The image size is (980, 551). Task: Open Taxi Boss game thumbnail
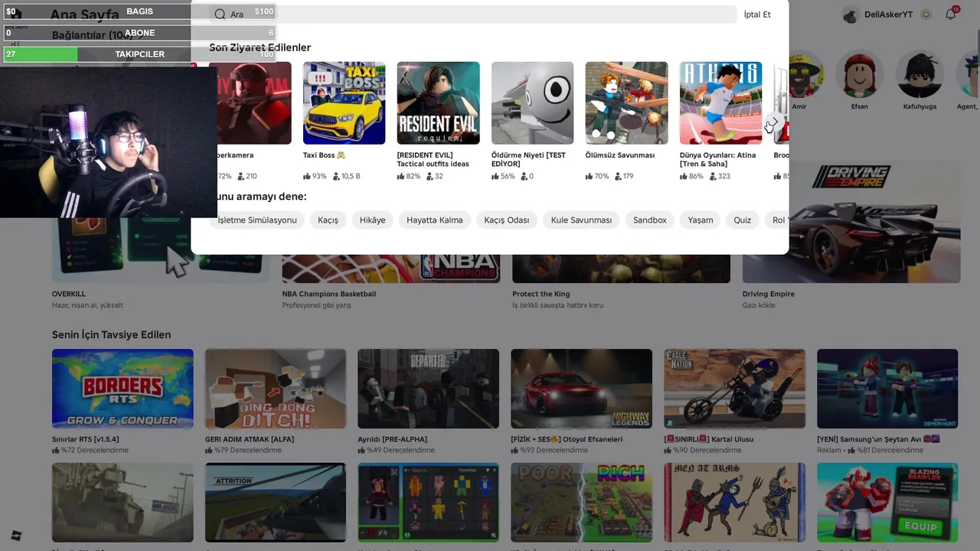tap(344, 103)
